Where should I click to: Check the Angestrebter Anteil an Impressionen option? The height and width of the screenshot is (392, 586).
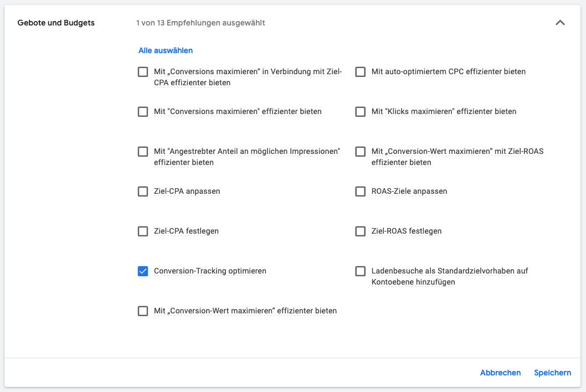pos(143,152)
